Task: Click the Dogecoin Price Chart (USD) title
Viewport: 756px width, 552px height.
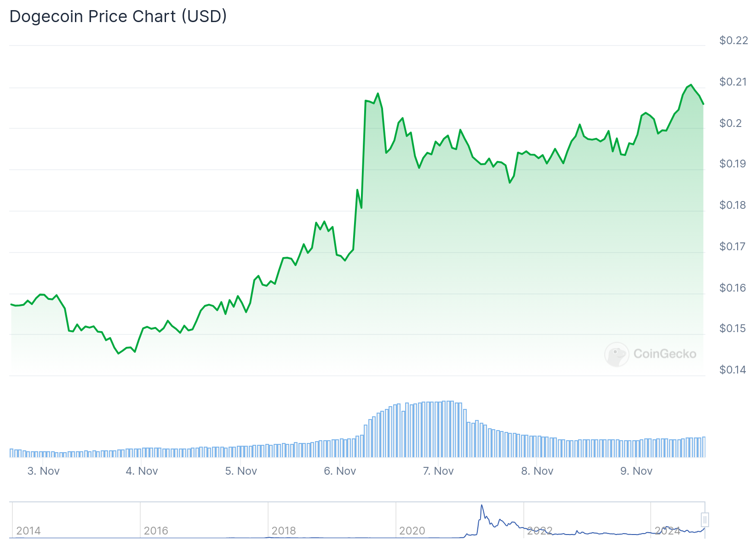Action: (118, 17)
